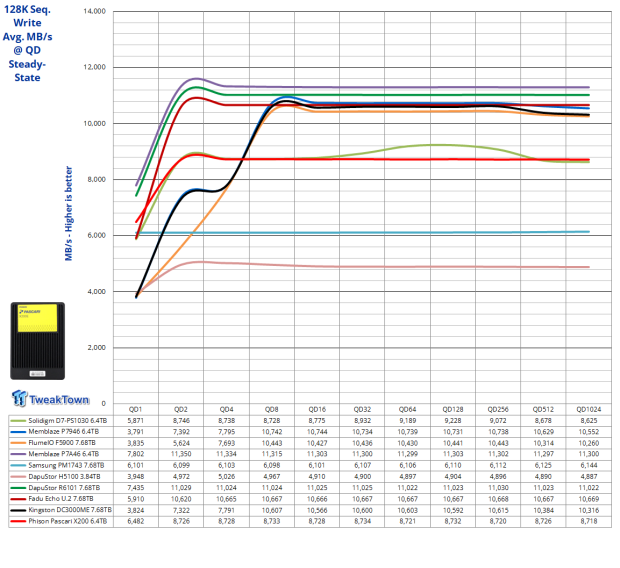Select the Kingston DC3000ME 7.68TB legend label

point(70,510)
